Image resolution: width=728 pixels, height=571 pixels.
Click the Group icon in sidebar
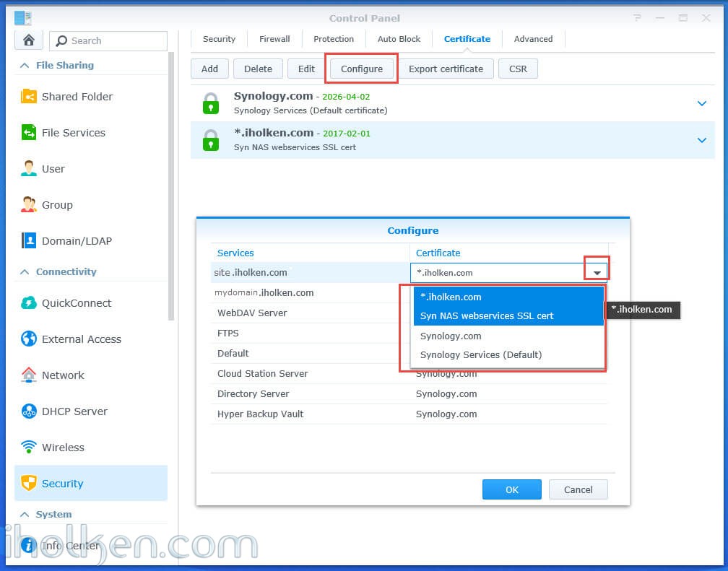(29, 205)
